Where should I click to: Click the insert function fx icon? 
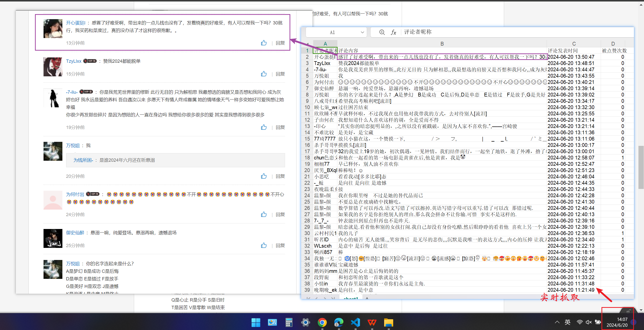coord(393,32)
